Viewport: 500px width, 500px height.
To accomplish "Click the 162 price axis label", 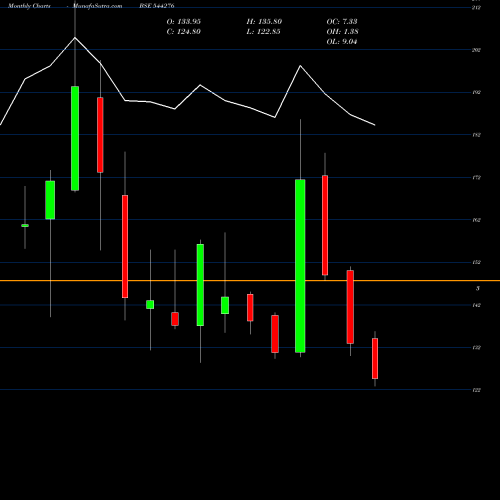I will pos(476,220).
